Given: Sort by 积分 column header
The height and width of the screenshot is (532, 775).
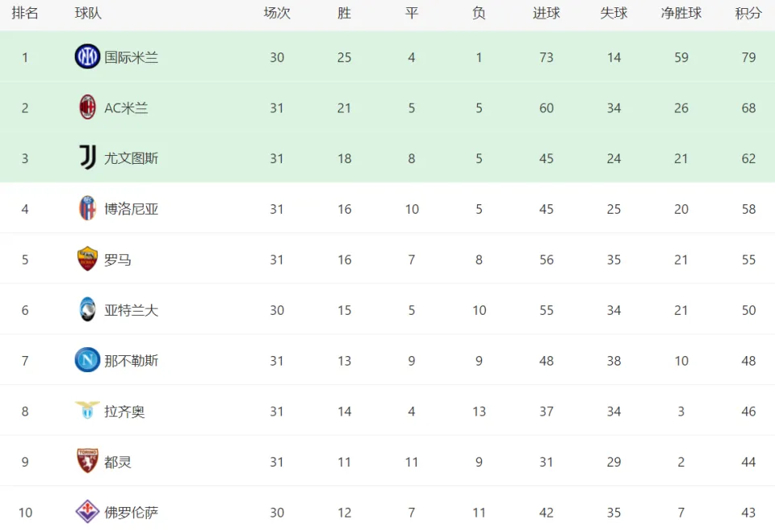Looking at the screenshot, I should (748, 14).
